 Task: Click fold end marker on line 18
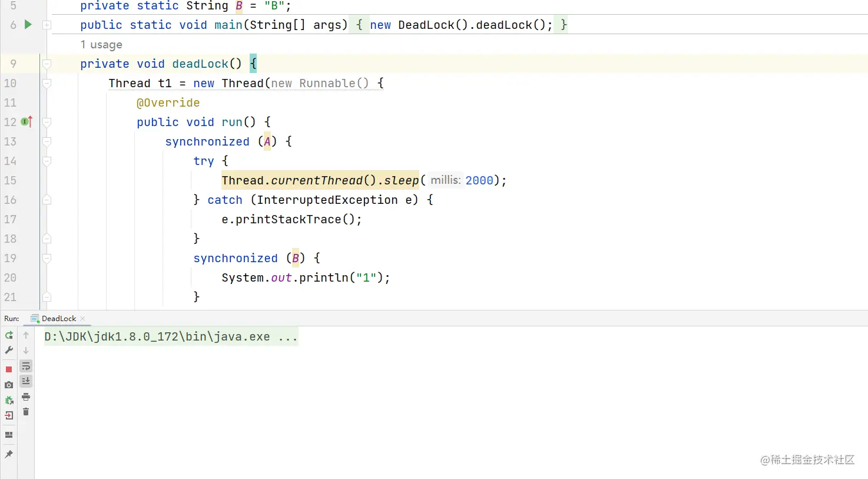[x=47, y=239]
